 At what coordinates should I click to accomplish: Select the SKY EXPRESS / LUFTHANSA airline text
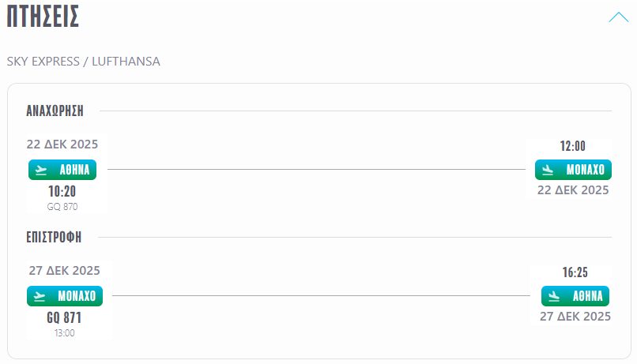[x=83, y=62]
